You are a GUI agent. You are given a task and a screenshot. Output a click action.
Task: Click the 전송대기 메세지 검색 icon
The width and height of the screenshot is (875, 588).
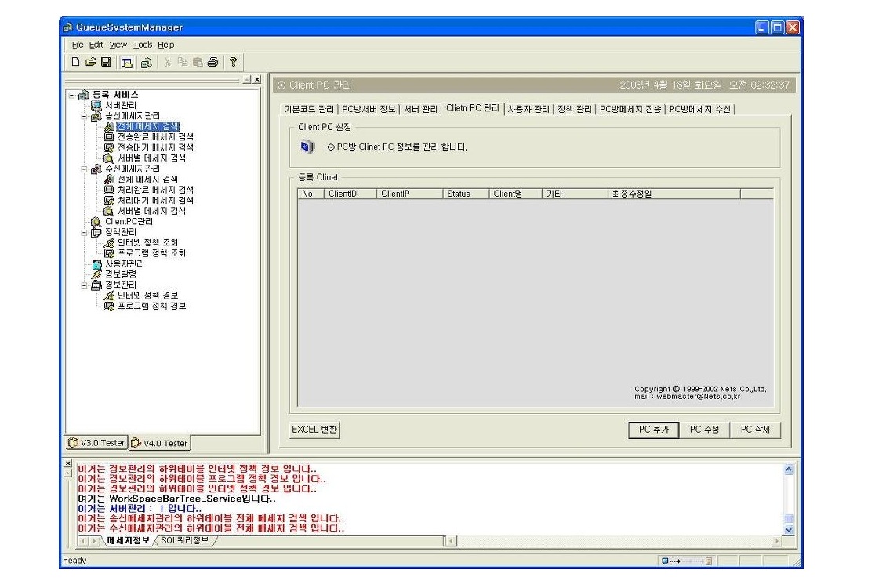109,147
